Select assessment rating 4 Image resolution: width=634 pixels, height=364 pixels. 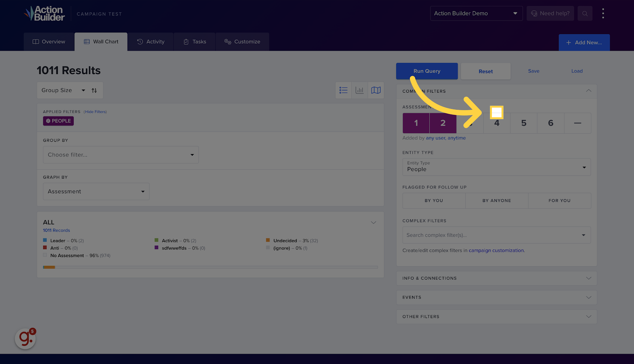[x=497, y=123]
